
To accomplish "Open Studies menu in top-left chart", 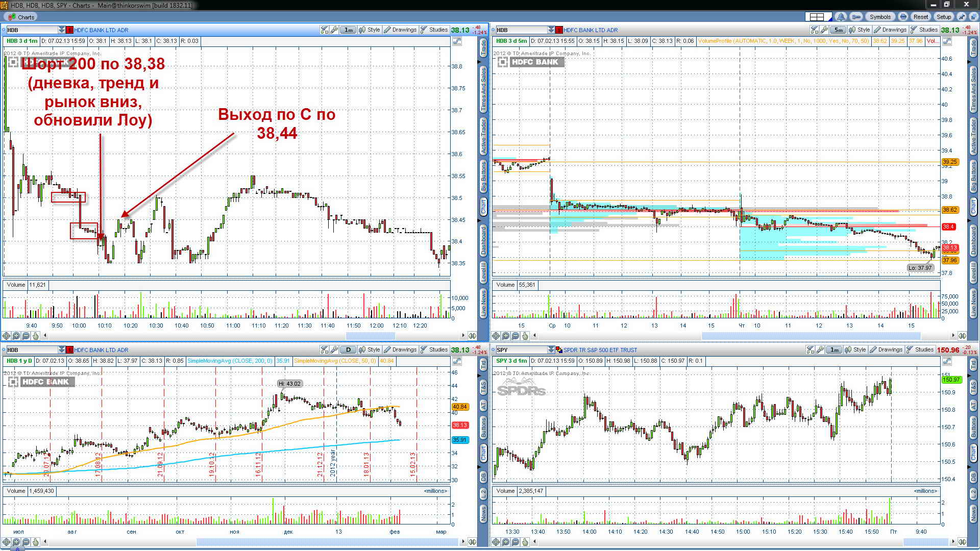I will (434, 30).
